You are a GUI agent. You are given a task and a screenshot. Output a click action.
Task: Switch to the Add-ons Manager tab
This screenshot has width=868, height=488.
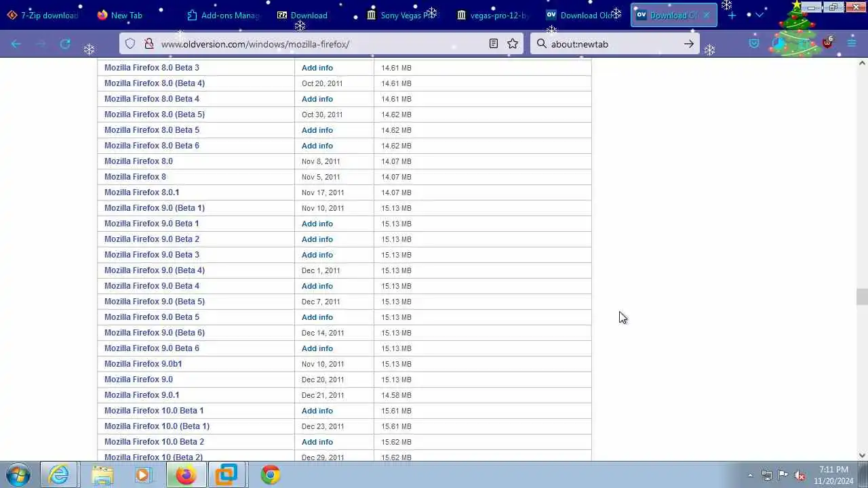tap(223, 15)
